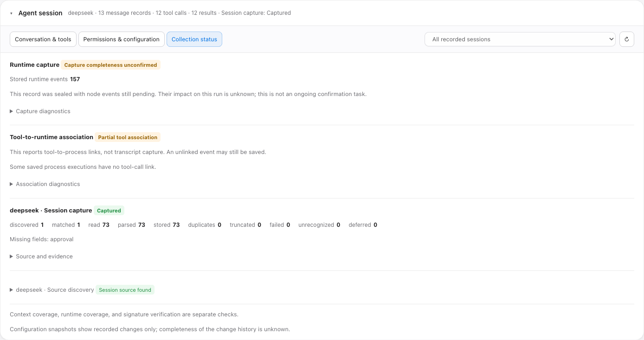This screenshot has height=340, width=644.
Task: Click the failed 0 counter
Action: 280,225
